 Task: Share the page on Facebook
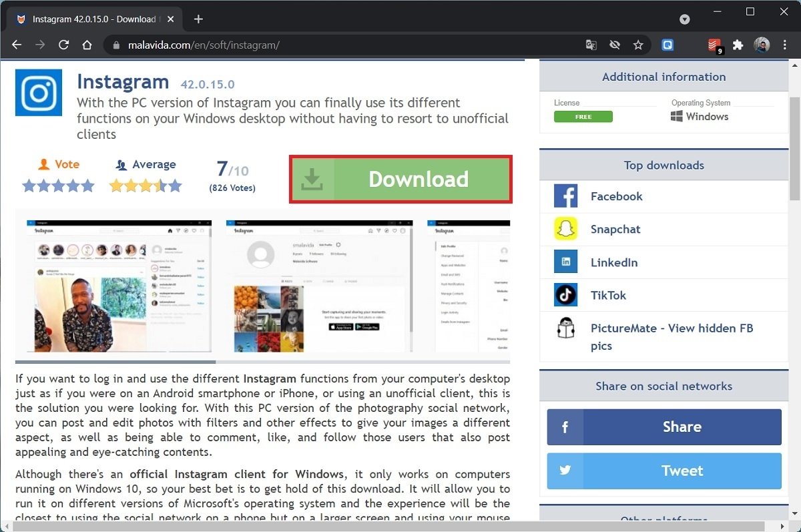coord(664,427)
